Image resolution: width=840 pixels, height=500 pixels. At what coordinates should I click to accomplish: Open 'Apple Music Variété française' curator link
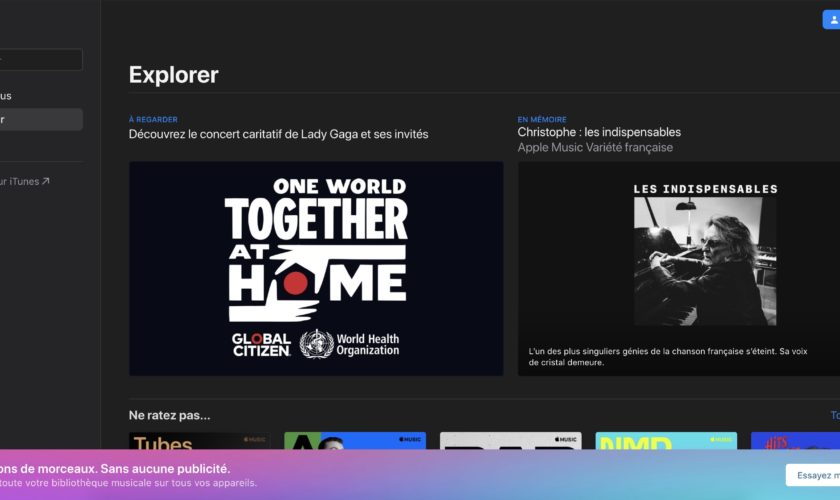595,148
